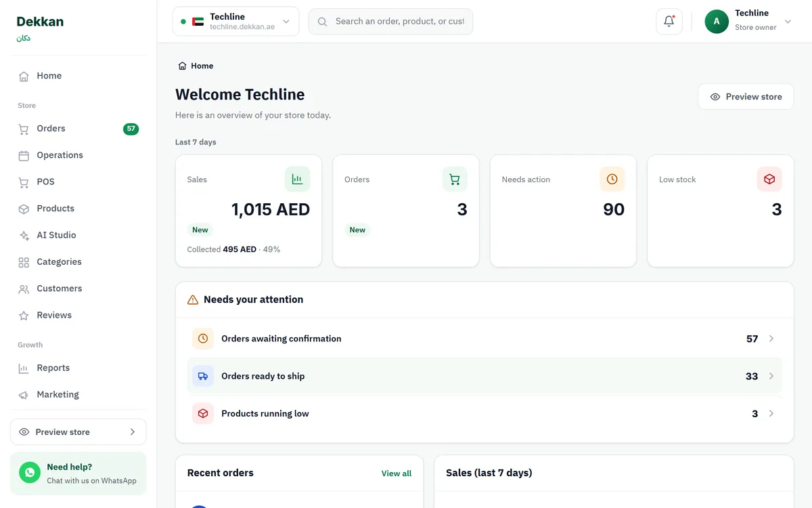
Task: Navigate to Customers in the sidebar
Action: [x=78, y=289]
